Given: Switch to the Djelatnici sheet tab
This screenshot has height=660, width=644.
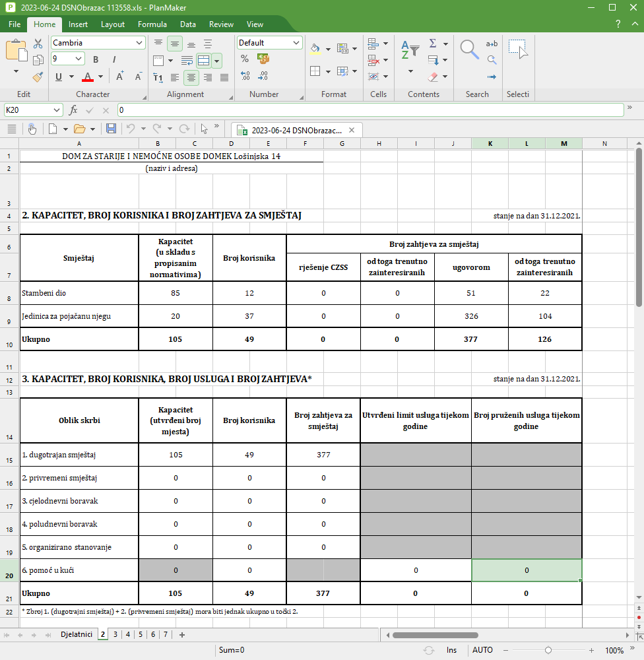Looking at the screenshot, I should pyautogui.click(x=77, y=635).
